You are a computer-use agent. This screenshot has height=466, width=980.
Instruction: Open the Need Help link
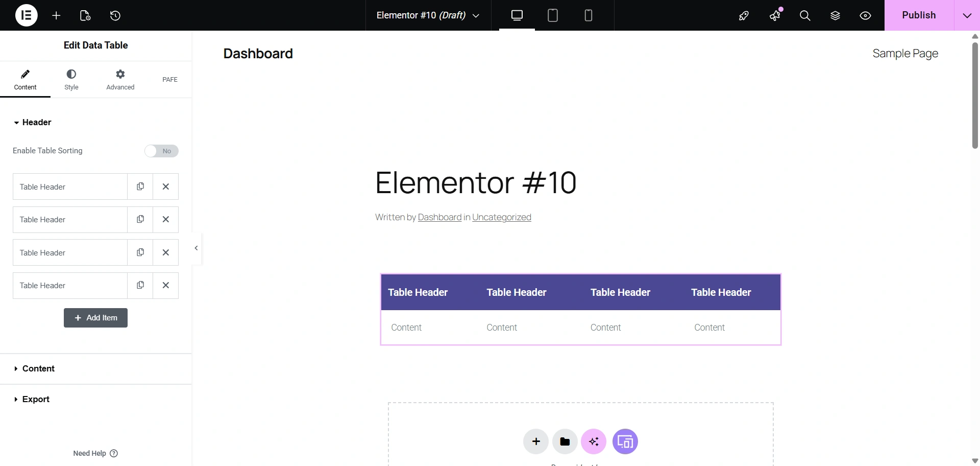(x=95, y=453)
